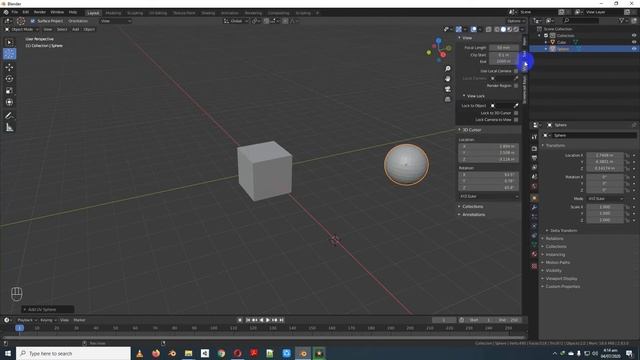
Task: Enable the Lock Camera to View checkbox
Action: tap(516, 120)
